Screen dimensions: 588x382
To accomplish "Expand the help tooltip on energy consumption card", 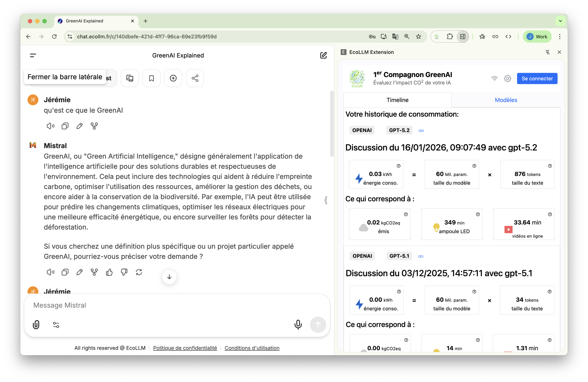I will [398, 166].
